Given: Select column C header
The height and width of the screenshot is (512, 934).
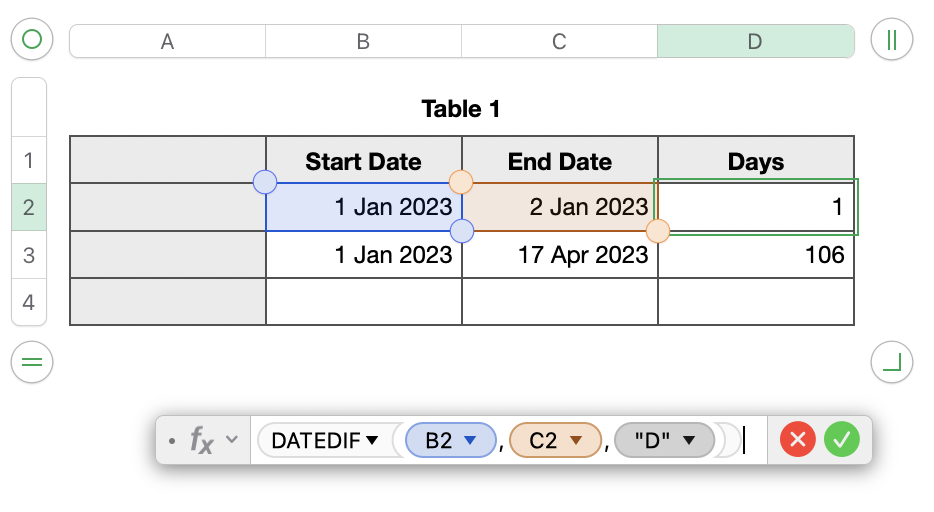Looking at the screenshot, I should click(x=559, y=41).
